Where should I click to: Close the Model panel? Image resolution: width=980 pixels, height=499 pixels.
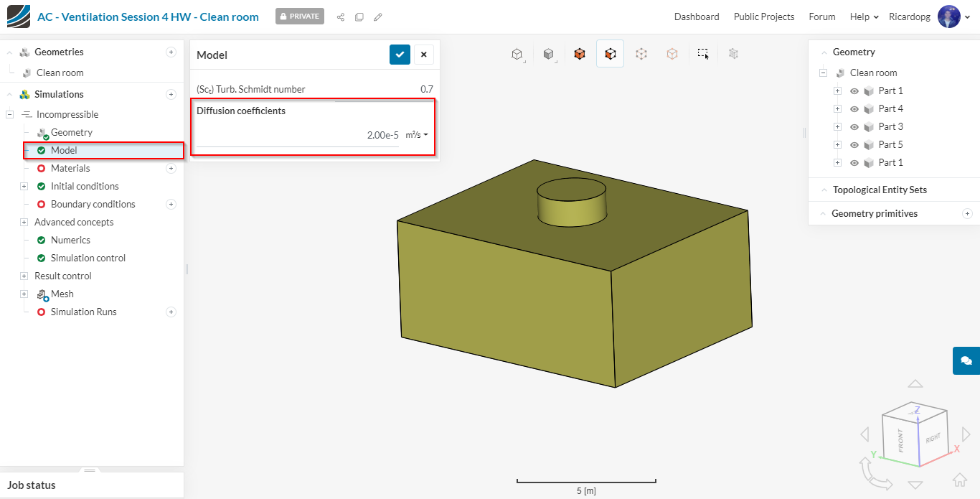[423, 55]
